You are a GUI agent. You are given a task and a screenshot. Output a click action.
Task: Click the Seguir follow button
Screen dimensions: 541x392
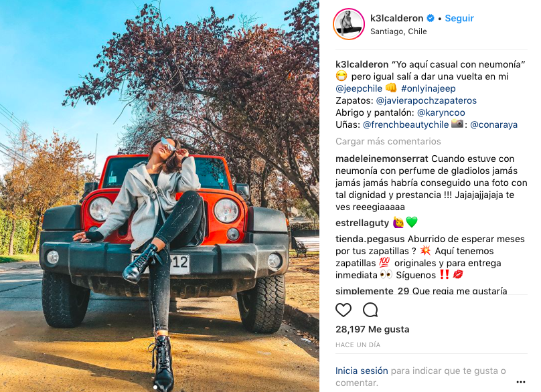[459, 18]
